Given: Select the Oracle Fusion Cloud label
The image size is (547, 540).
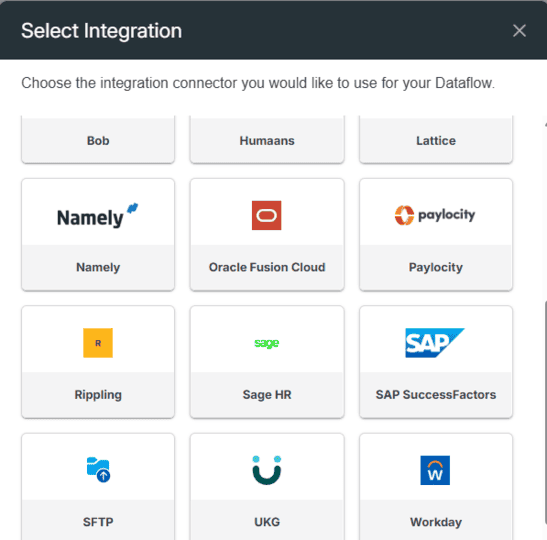Looking at the screenshot, I should click(267, 267).
